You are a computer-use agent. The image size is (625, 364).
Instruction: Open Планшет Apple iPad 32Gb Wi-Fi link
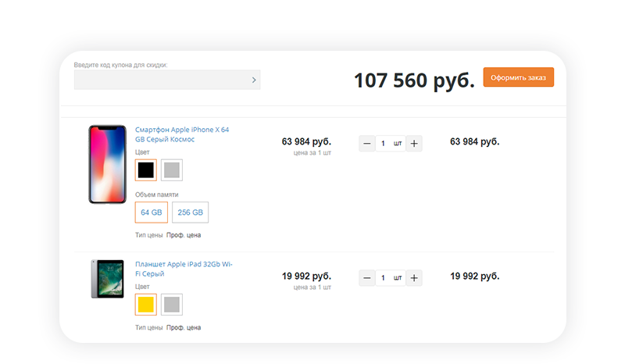pos(184,269)
